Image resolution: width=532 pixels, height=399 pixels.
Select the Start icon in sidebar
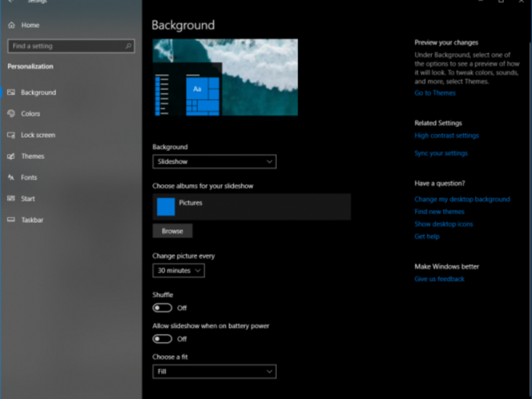(x=12, y=199)
